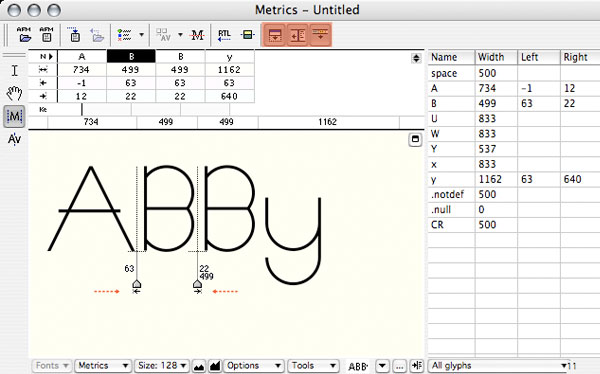Open the arrow beside the checklist icon
The height and width of the screenshot is (374, 600).
142,35
